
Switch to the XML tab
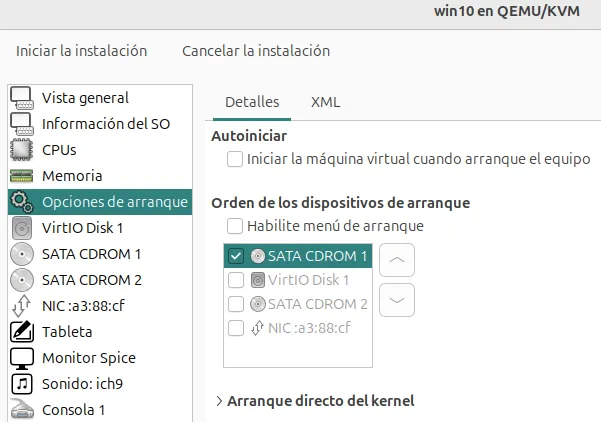click(x=325, y=102)
